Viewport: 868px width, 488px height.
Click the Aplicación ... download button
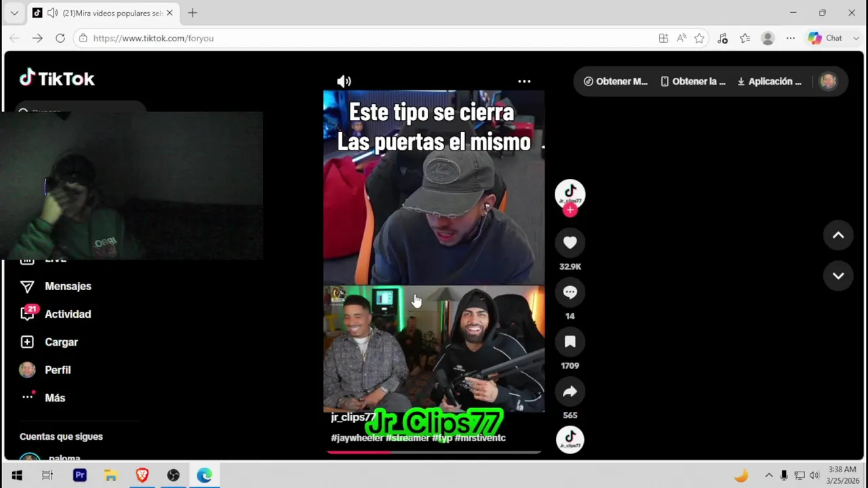pos(769,81)
